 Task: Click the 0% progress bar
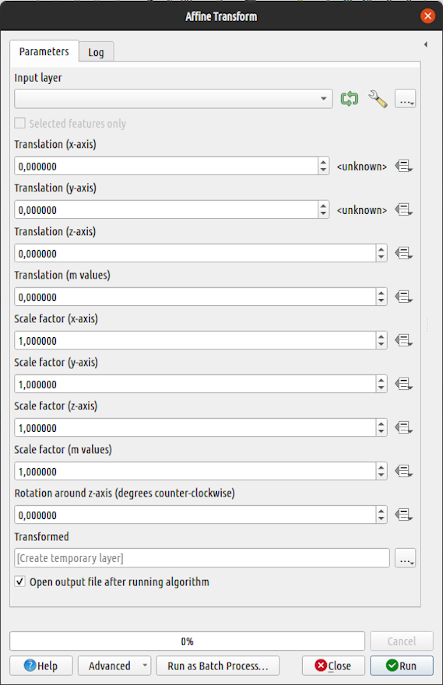187,641
